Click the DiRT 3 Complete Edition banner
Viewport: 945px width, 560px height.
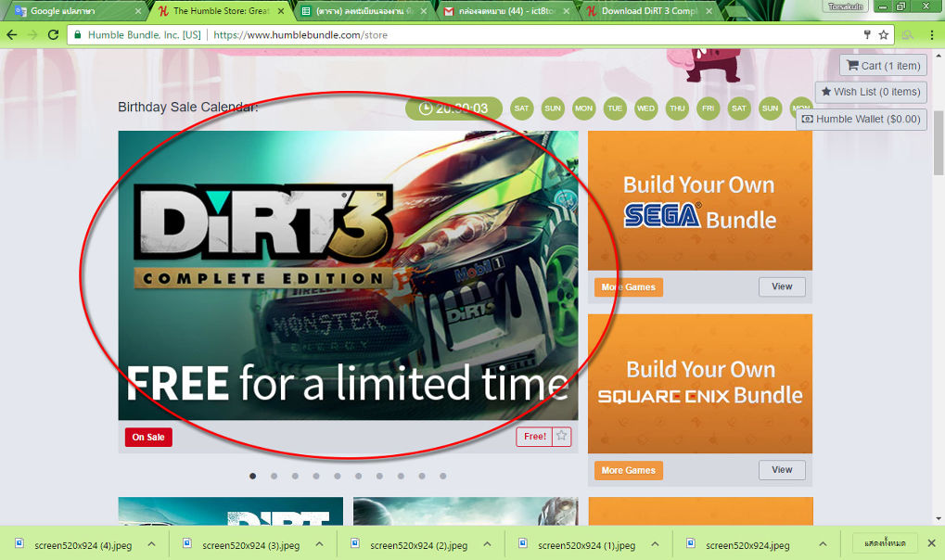point(348,275)
